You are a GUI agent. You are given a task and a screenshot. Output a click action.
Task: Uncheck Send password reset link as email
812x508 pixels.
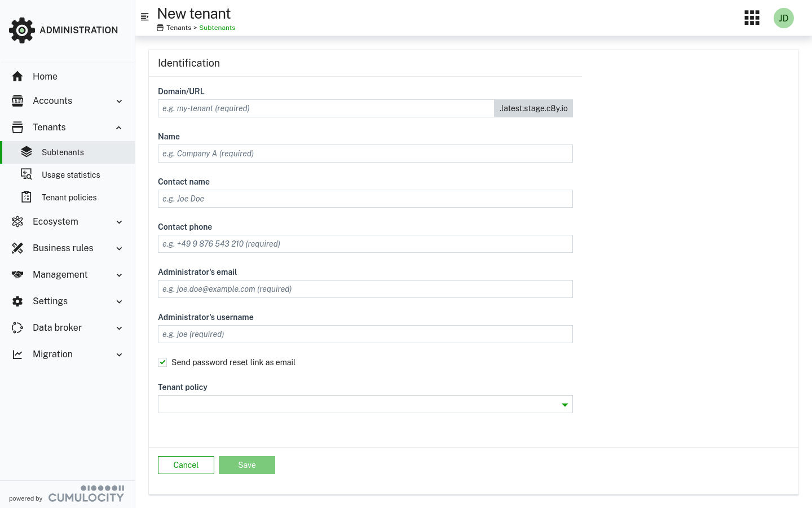tap(162, 362)
